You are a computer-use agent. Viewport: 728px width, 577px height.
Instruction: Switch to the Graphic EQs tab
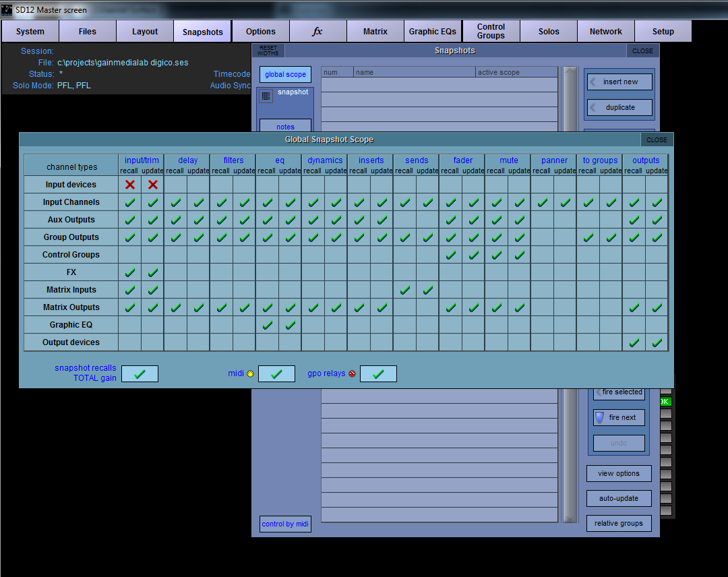pos(433,32)
